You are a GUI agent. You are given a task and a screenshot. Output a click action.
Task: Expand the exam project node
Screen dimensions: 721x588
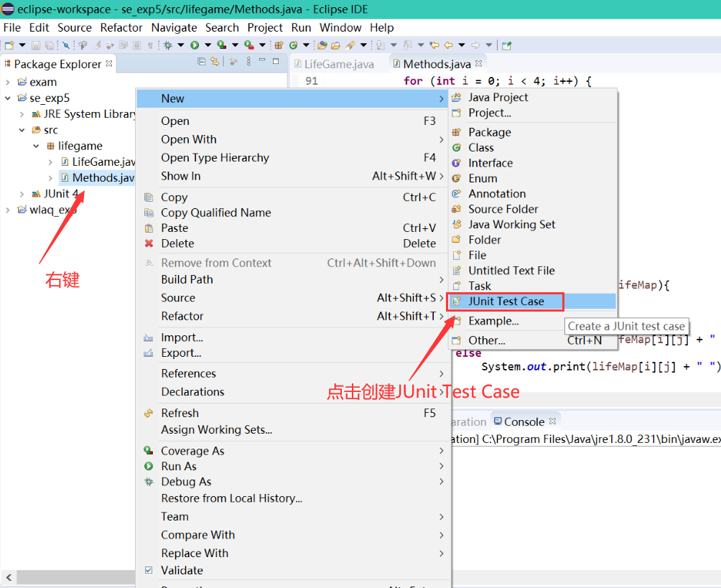(x=7, y=83)
